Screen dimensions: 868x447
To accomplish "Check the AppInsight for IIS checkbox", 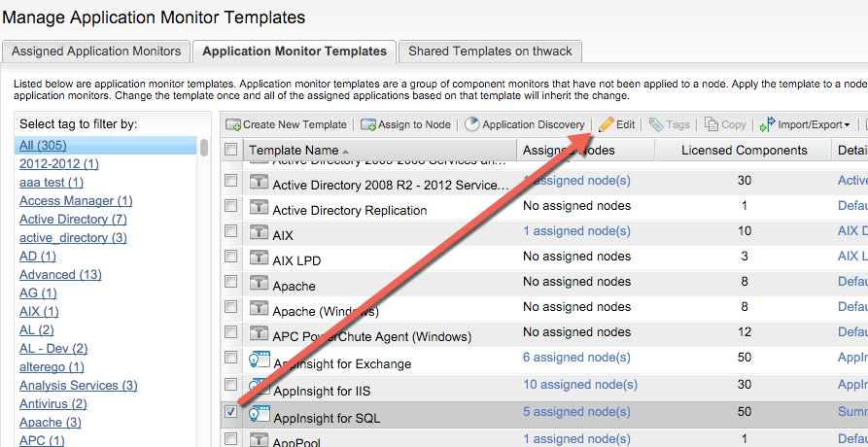I will pyautogui.click(x=231, y=384).
